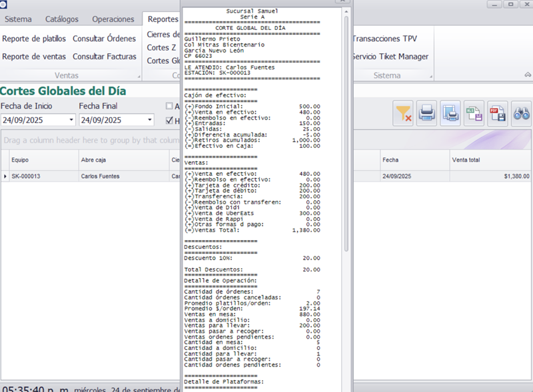Export the report to XLS

[x=474, y=114]
